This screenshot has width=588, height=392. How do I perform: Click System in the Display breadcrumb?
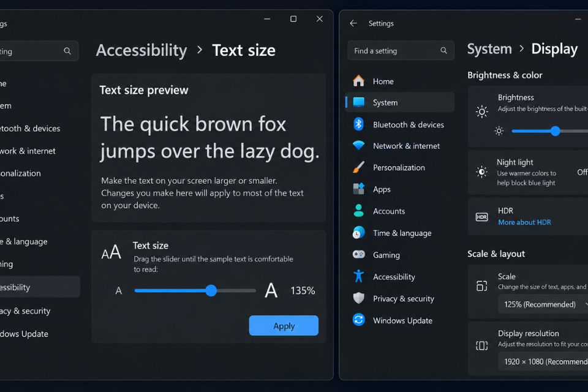(x=489, y=49)
